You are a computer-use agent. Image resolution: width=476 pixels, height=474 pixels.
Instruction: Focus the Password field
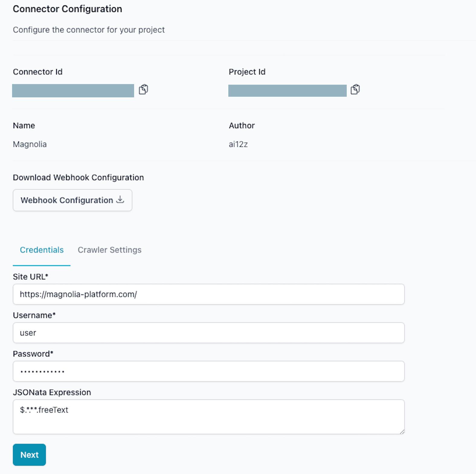208,371
